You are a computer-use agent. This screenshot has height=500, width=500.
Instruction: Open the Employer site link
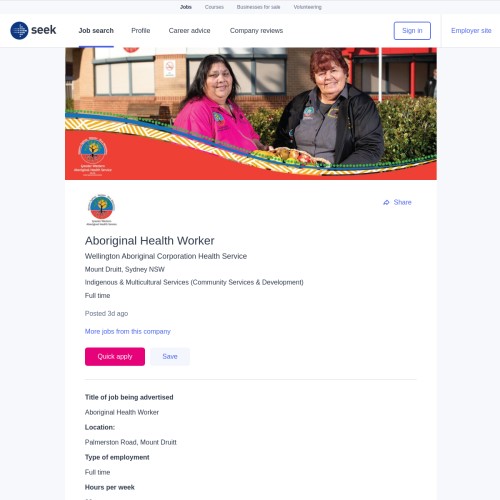[471, 31]
